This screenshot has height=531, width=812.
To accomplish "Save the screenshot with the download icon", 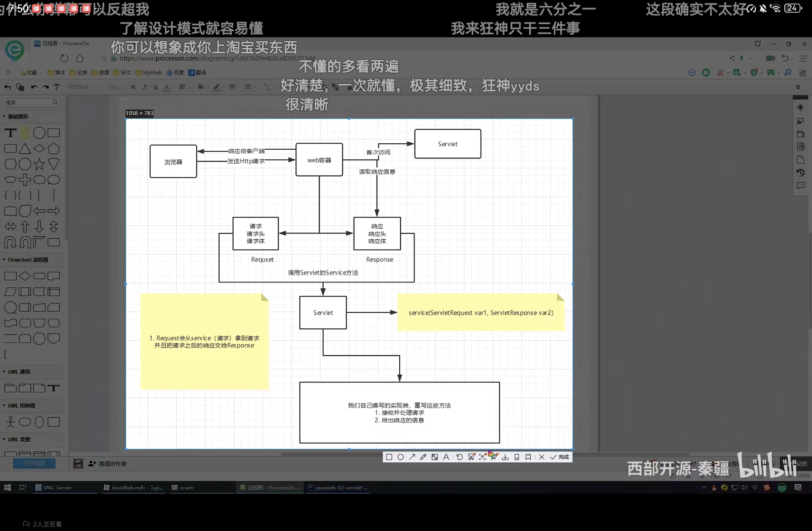I will (x=505, y=457).
